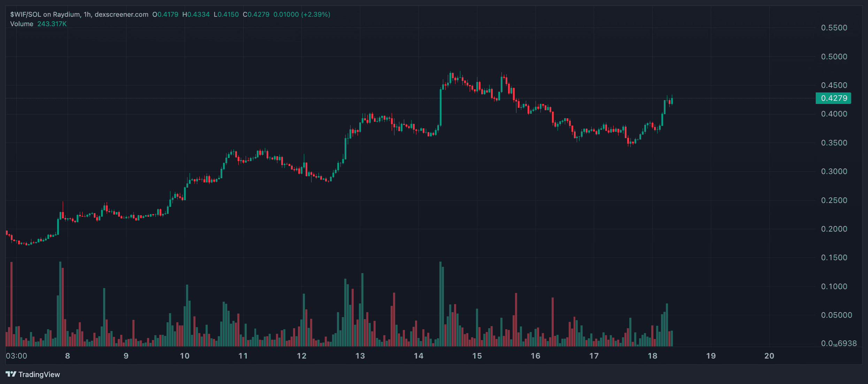
Task: Click the bottom price label ending 6938
Action: point(839,344)
